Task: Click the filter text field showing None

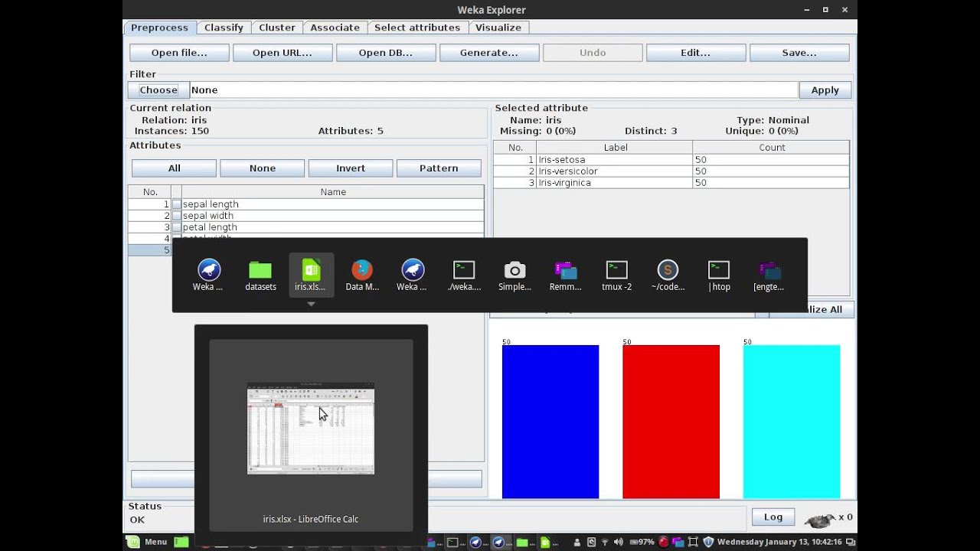Action: pos(494,90)
